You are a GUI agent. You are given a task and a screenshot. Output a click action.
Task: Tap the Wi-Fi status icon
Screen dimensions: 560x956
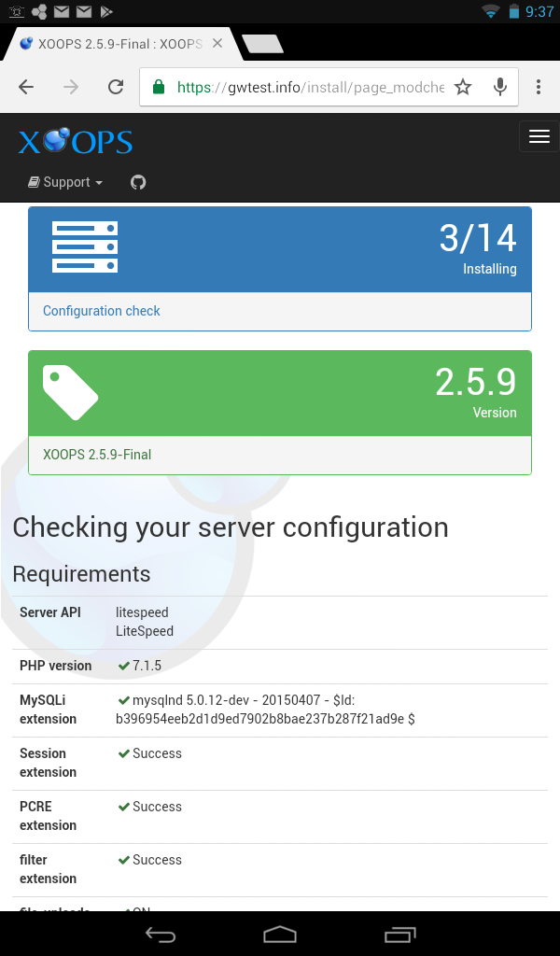tap(490, 11)
